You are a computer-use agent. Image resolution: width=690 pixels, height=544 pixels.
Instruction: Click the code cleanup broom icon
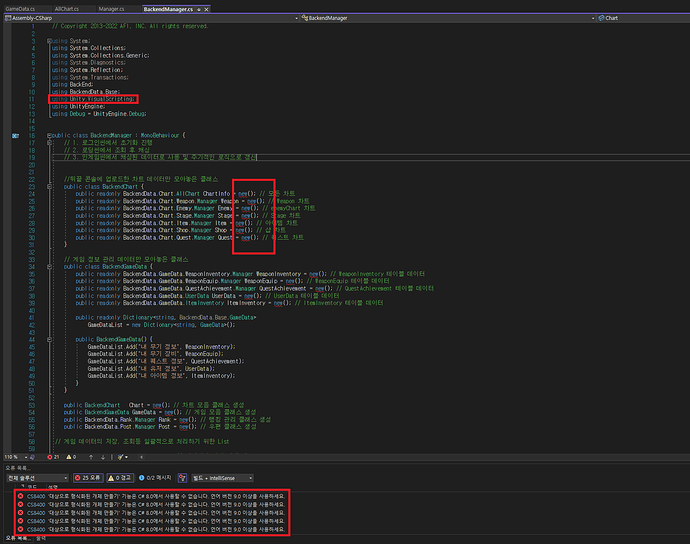(122, 457)
